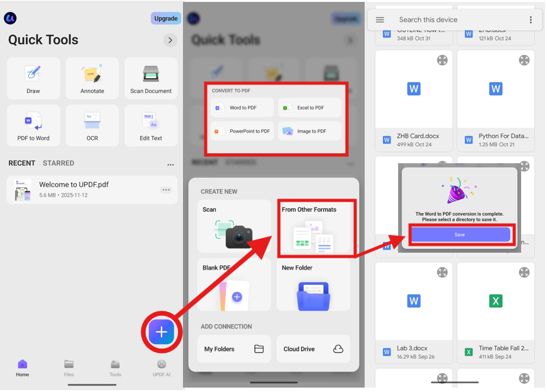Open the Edit Text tool

[x=151, y=125]
